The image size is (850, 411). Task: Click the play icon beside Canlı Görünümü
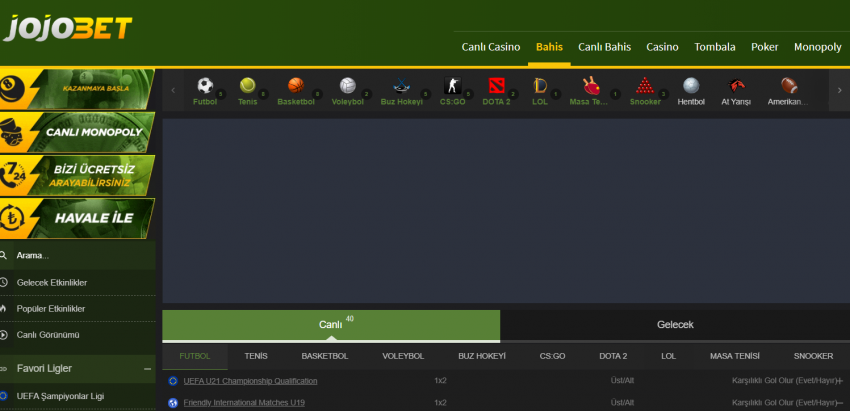4,335
